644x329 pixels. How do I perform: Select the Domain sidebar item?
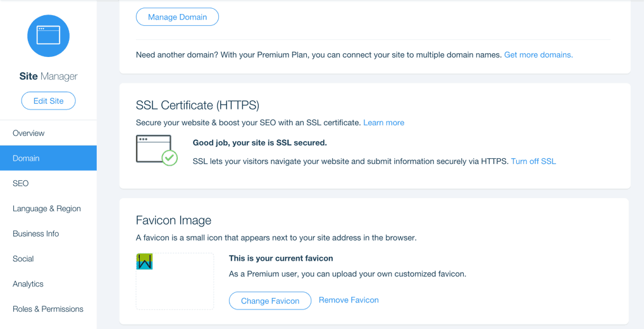coord(49,158)
